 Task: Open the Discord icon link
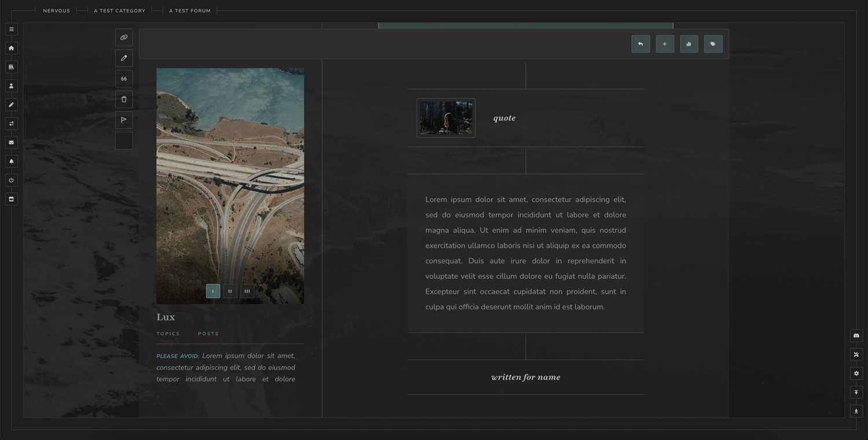856,335
